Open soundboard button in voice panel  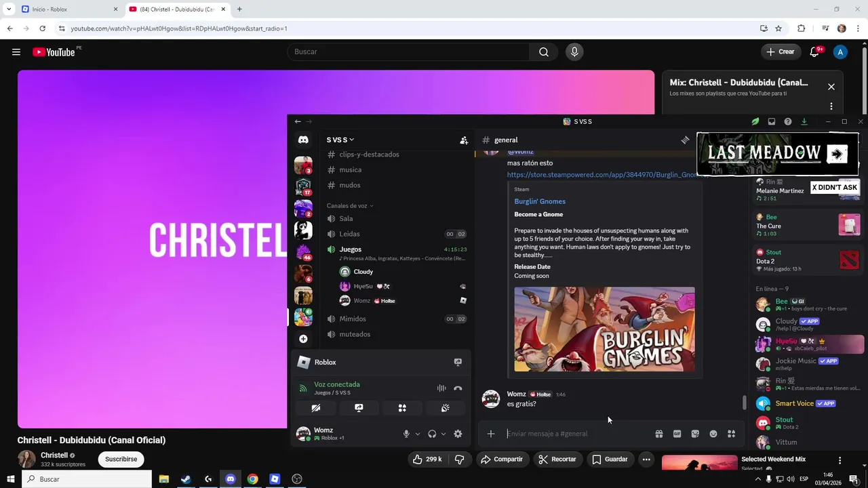coord(446,408)
